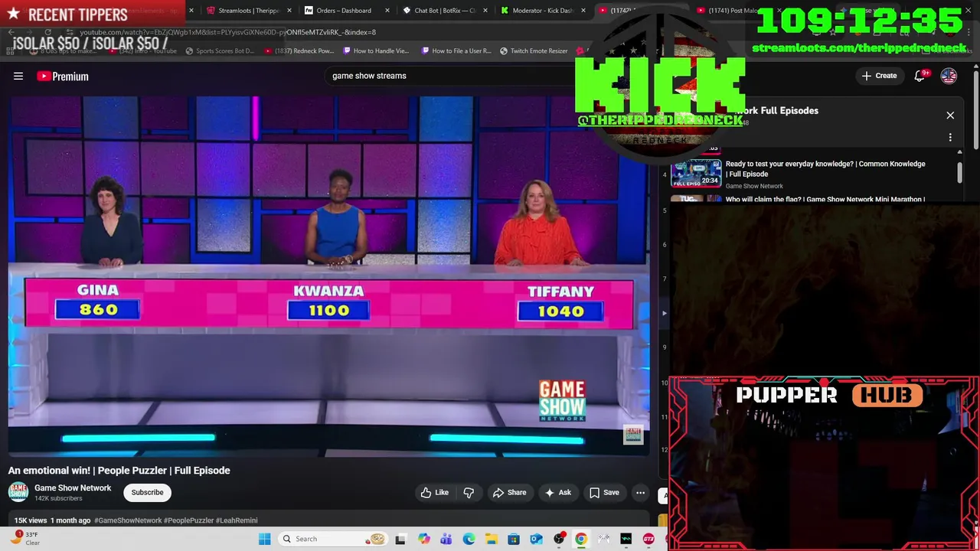Viewport: 980px width, 551px height.
Task: Open Sports Scores Bot bookmark
Action: pyautogui.click(x=219, y=51)
